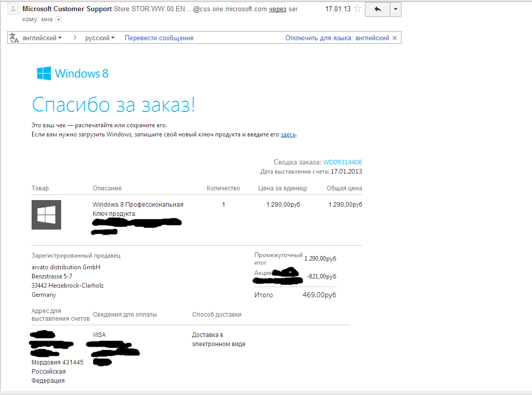Open more actions dropdown beside reply
532x395 pixels.
[x=396, y=9]
